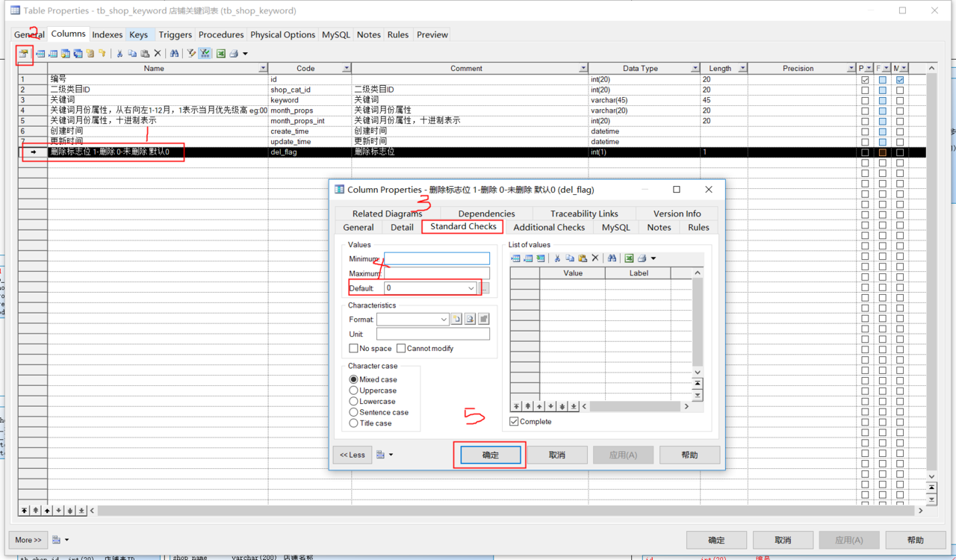
Task: Switch to Standard Checks tab
Action: (463, 227)
